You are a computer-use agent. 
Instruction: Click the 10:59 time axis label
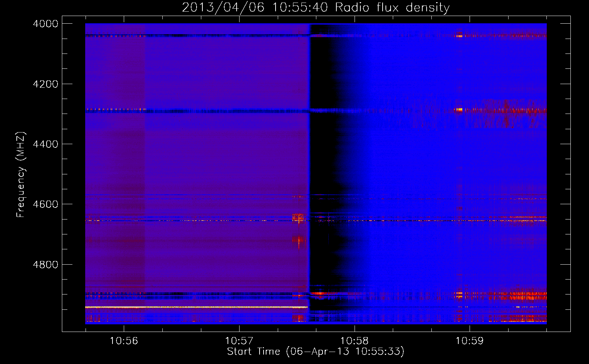(x=470, y=341)
